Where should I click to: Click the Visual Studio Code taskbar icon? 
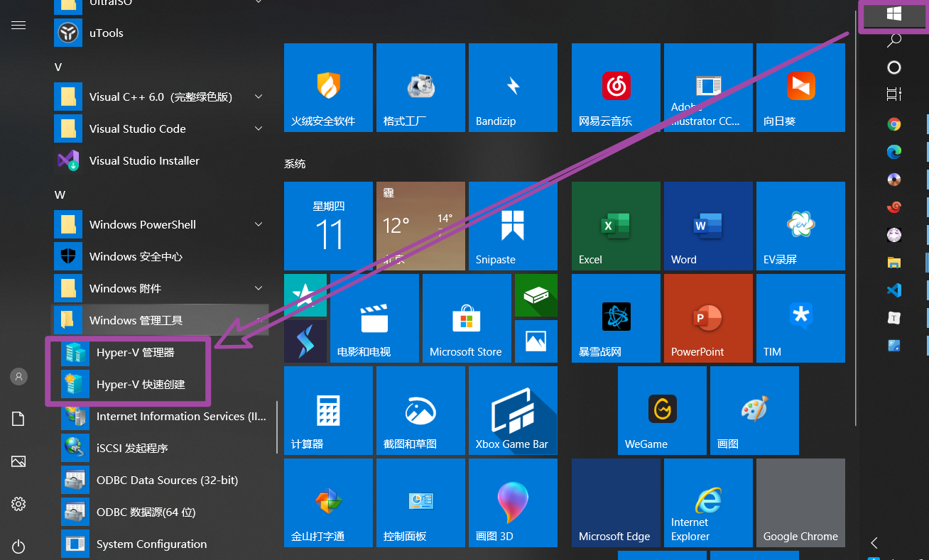pyautogui.click(x=894, y=290)
